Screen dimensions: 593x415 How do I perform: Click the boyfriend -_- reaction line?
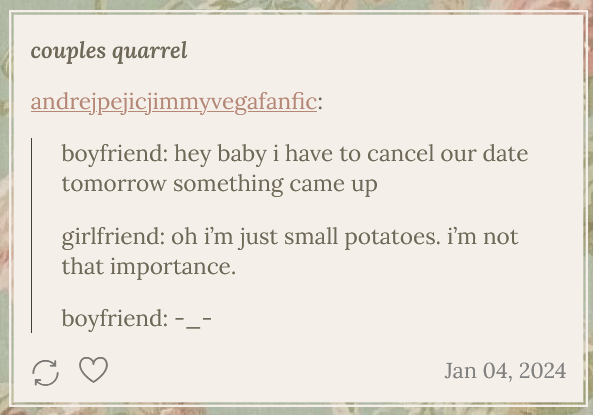pyautogui.click(x=137, y=319)
